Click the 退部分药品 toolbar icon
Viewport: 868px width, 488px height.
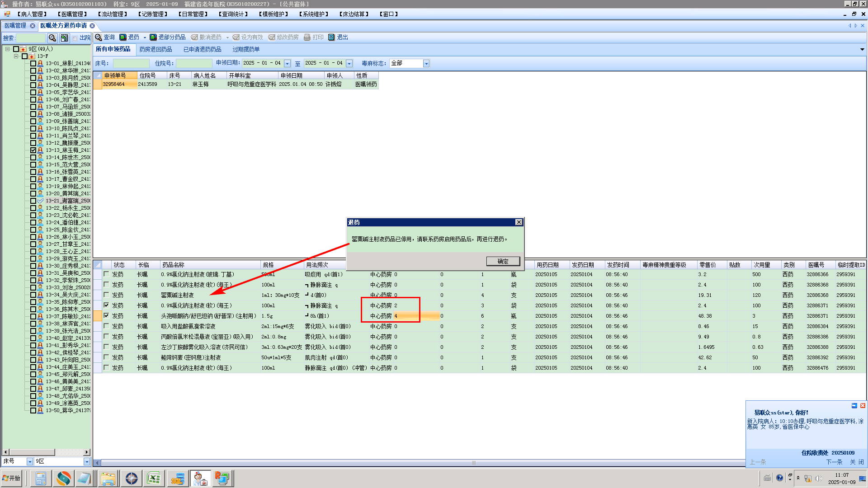click(x=153, y=37)
